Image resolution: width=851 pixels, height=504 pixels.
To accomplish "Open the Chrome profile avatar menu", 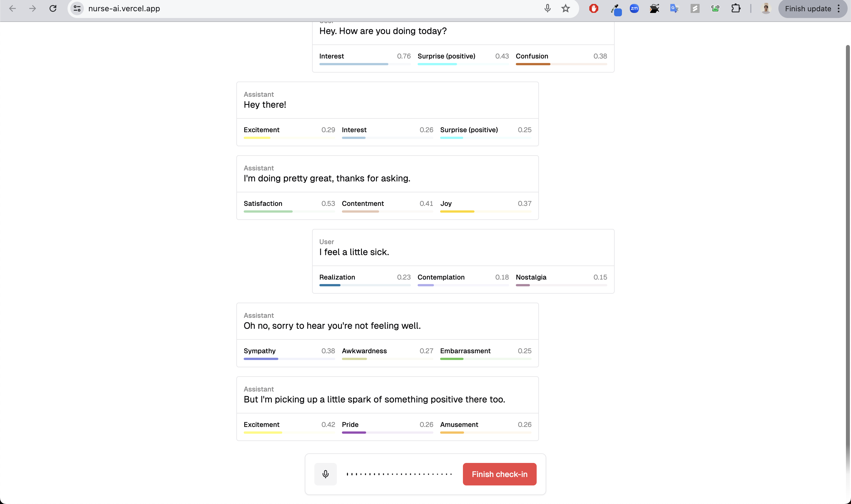I will (x=766, y=8).
